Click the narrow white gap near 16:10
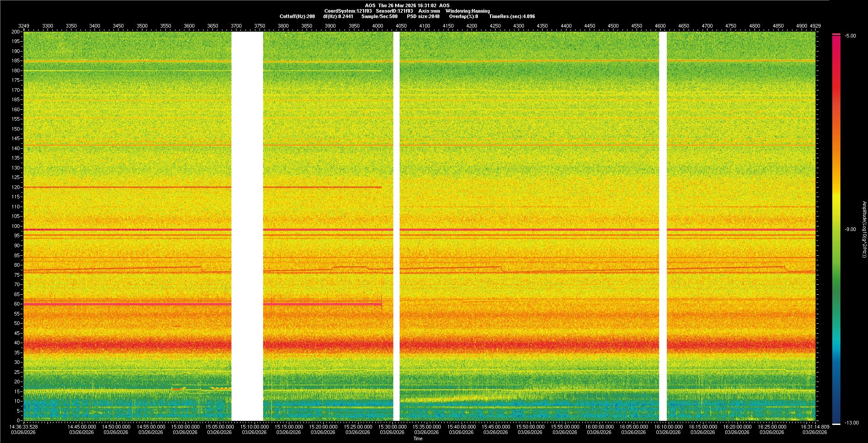 (x=663, y=226)
